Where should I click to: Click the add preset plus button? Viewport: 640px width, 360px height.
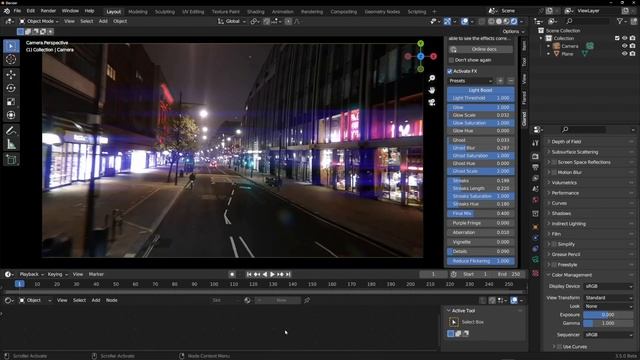pyautogui.click(x=500, y=81)
